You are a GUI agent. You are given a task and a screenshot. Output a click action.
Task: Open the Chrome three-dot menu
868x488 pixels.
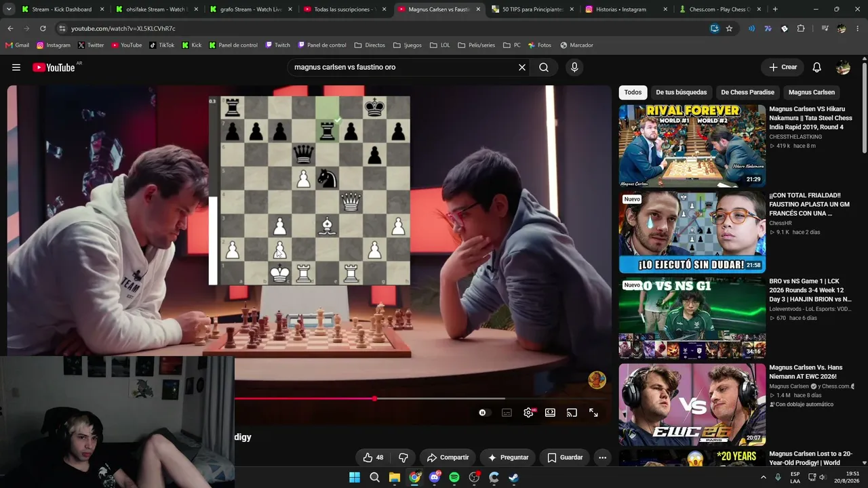[x=858, y=28]
